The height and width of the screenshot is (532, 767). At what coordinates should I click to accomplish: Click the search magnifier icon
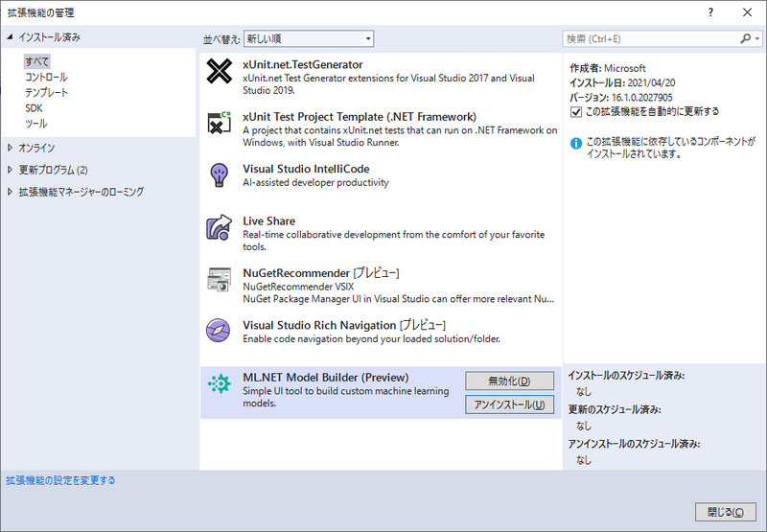click(x=745, y=38)
